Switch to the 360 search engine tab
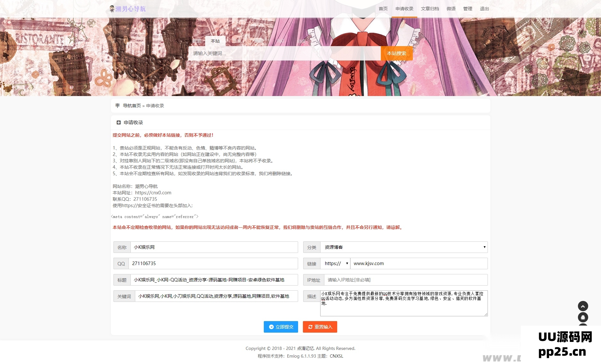601x364 pixels. point(280,41)
